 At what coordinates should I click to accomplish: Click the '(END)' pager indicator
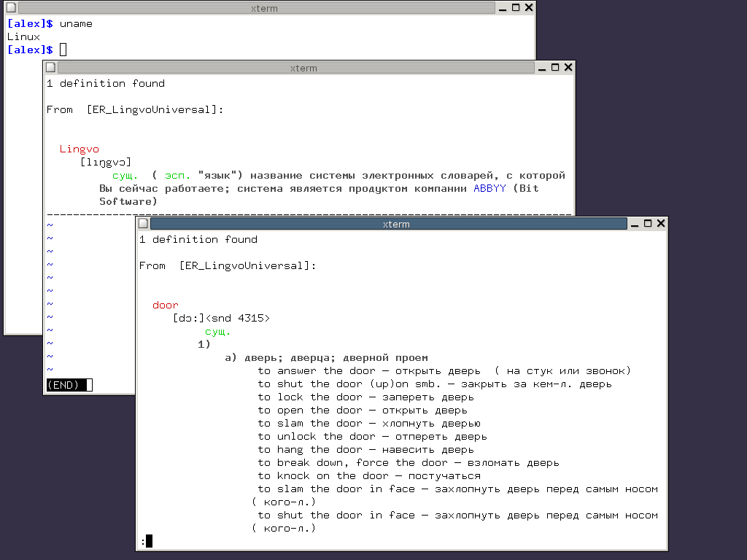[x=63, y=385]
